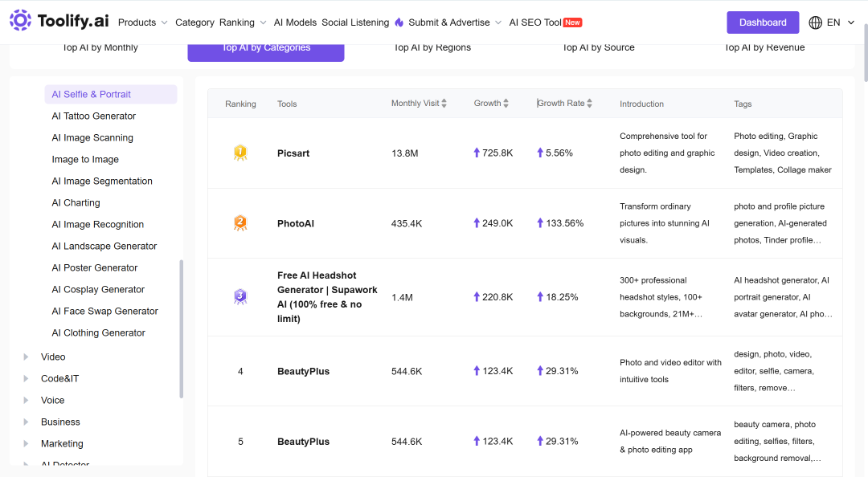Click the Toolify.ai logo icon
Image resolution: width=868 pixels, height=477 pixels.
[20, 20]
